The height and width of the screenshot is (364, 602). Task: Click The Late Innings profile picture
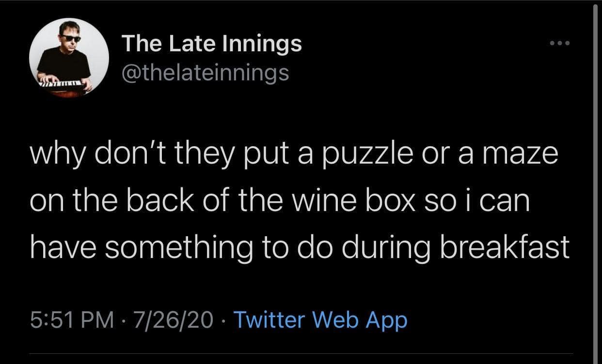[x=69, y=58]
